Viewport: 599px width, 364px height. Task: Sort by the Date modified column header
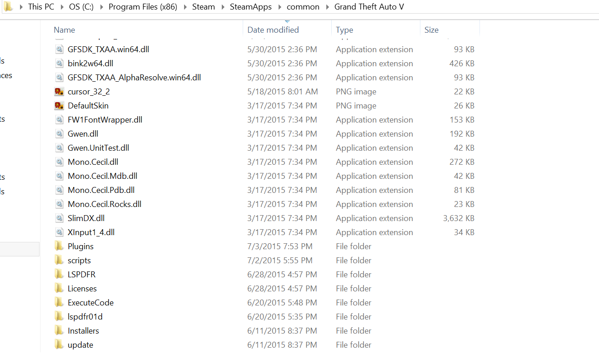pos(273,30)
